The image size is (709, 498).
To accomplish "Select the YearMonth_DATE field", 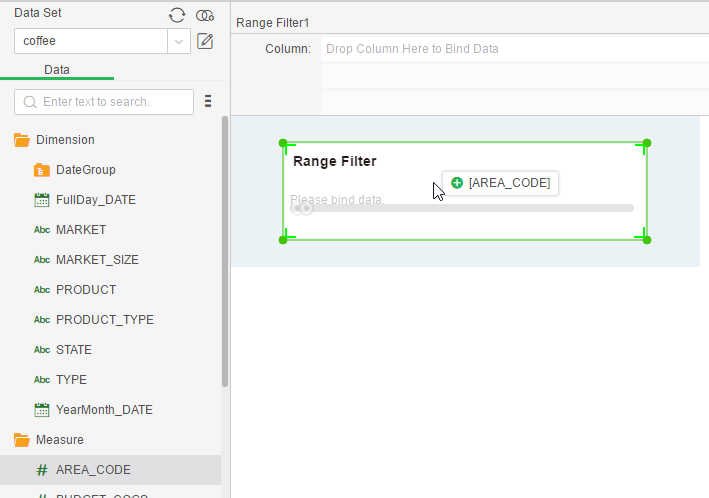I will [104, 410].
